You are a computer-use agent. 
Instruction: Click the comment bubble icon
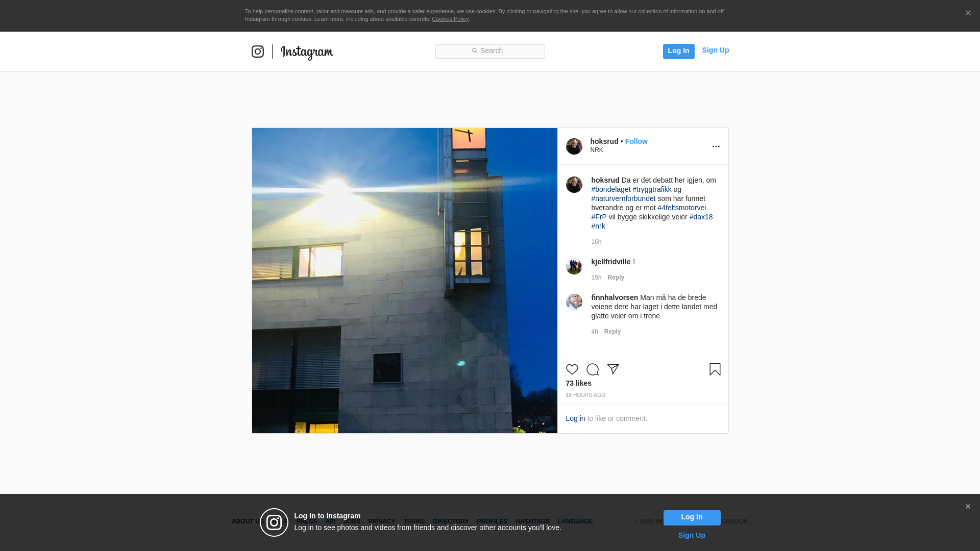(x=592, y=369)
